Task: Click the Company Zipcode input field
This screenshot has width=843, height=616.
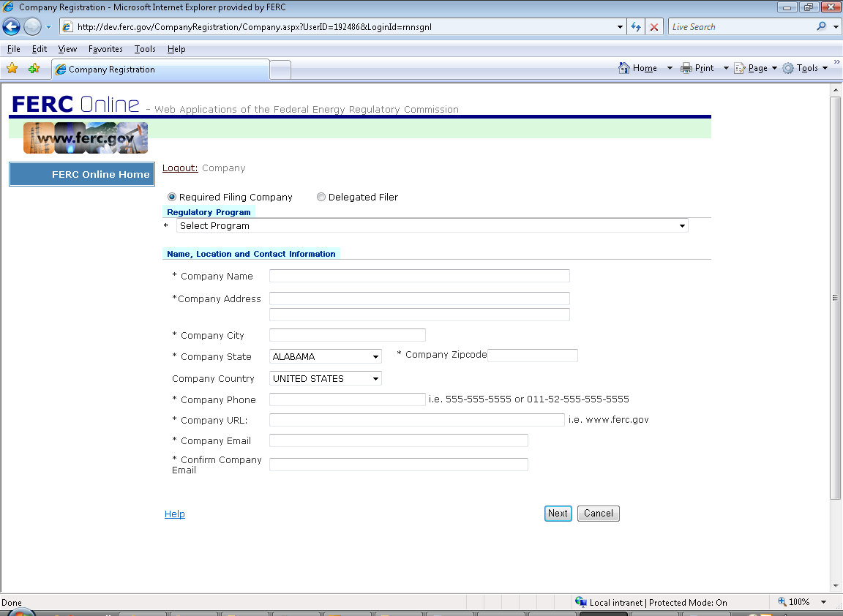Action: pos(533,356)
